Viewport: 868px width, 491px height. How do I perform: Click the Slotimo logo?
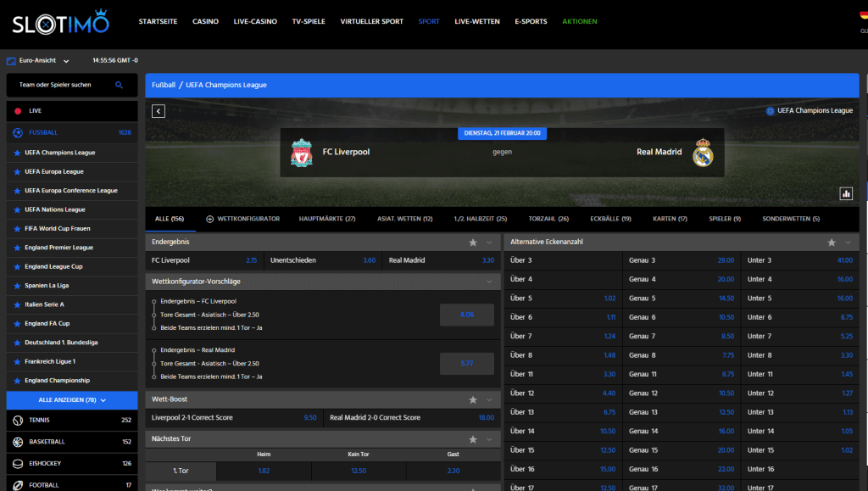pyautogui.click(x=61, y=22)
